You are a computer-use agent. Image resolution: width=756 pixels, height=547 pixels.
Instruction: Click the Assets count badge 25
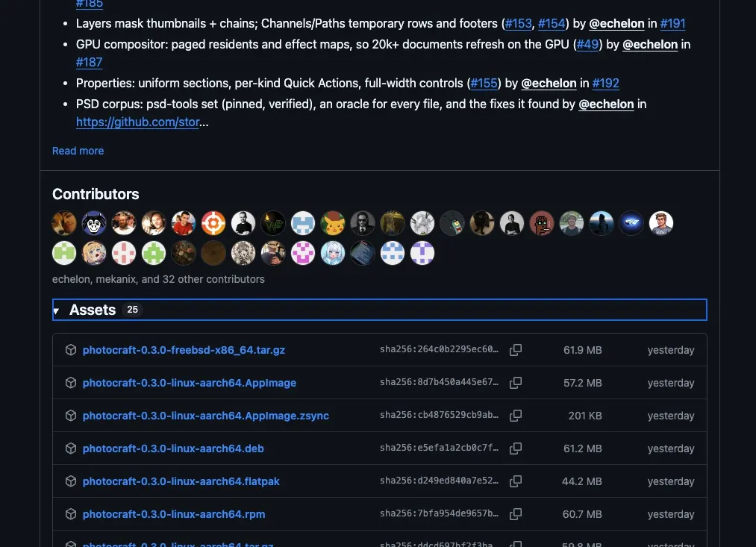point(132,310)
